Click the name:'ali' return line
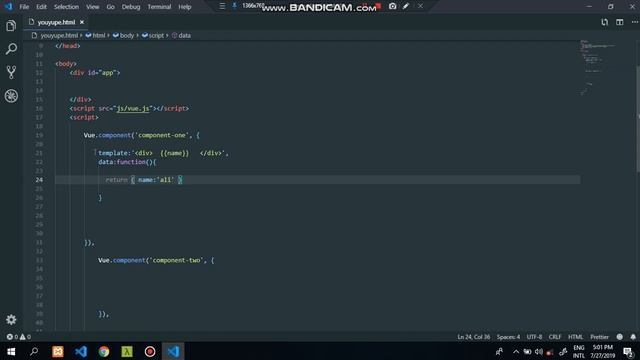The image size is (640, 360). click(x=144, y=180)
